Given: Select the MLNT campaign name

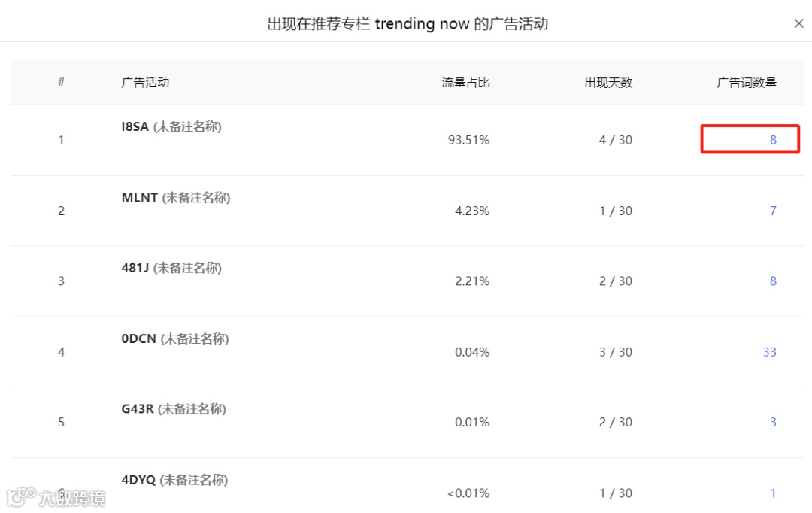Looking at the screenshot, I should (x=139, y=197).
